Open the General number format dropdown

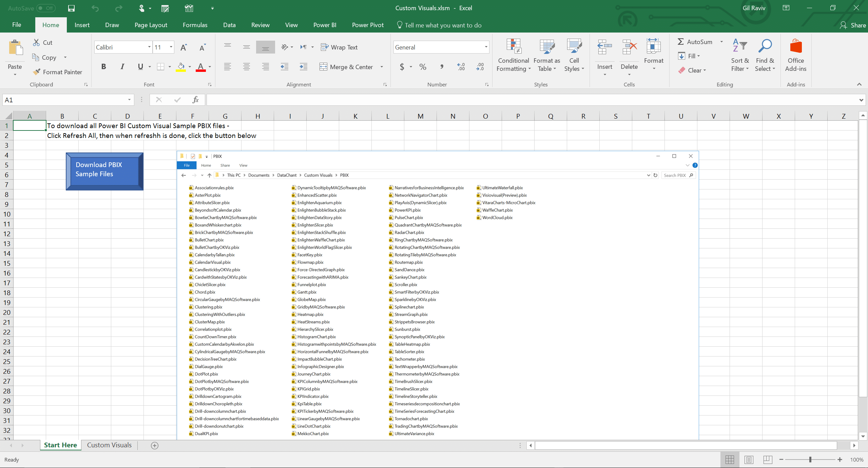coord(486,47)
